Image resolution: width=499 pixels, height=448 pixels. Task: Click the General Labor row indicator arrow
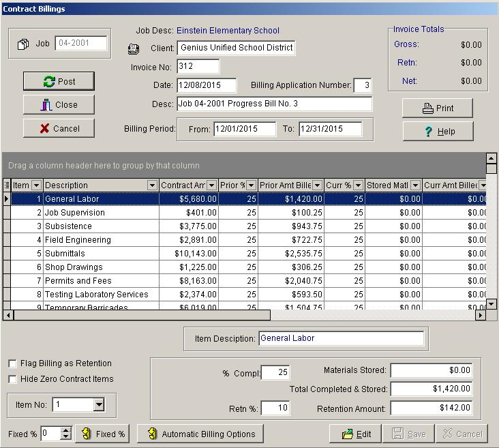pyautogui.click(x=7, y=199)
